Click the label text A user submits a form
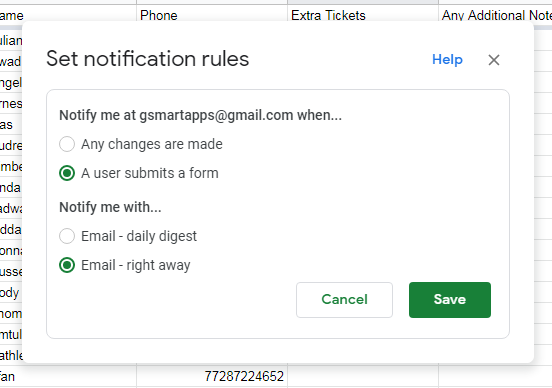The width and height of the screenshot is (552, 388). click(x=150, y=173)
